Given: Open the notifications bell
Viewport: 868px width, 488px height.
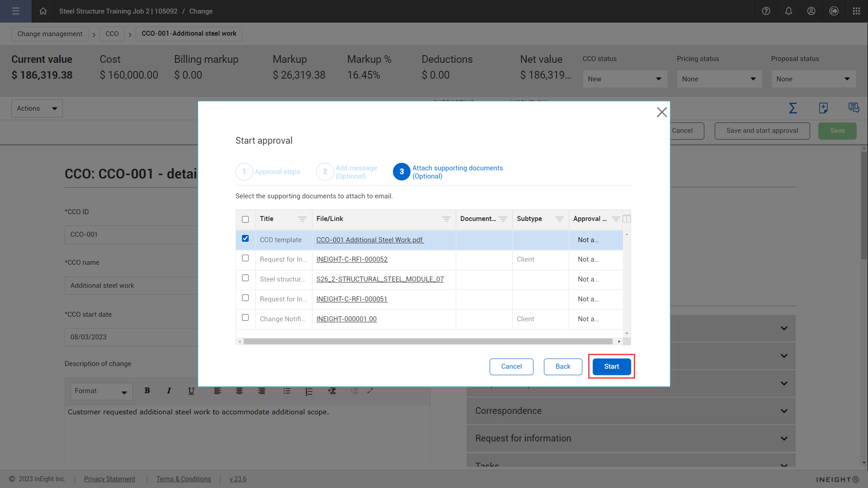Looking at the screenshot, I should pyautogui.click(x=788, y=11).
